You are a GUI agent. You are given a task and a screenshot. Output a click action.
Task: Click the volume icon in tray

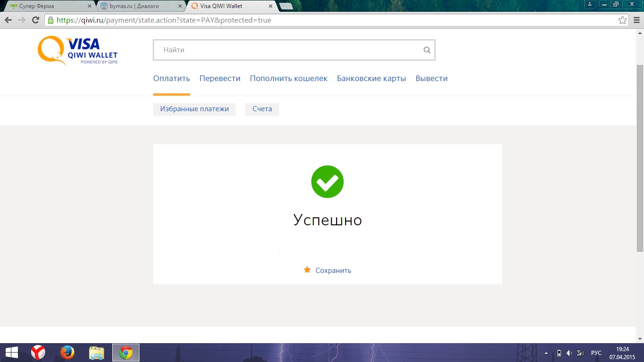click(x=569, y=353)
